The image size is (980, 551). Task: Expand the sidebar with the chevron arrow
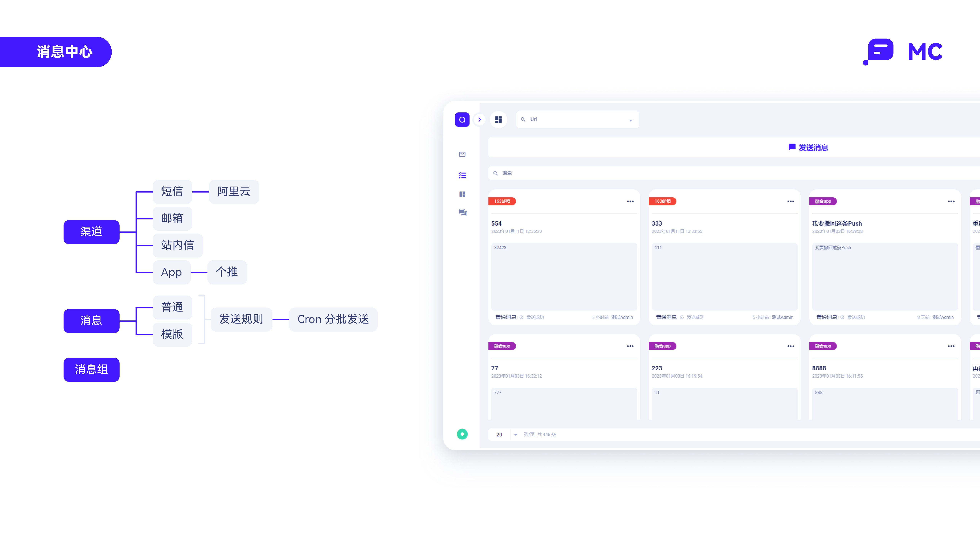[x=480, y=119]
